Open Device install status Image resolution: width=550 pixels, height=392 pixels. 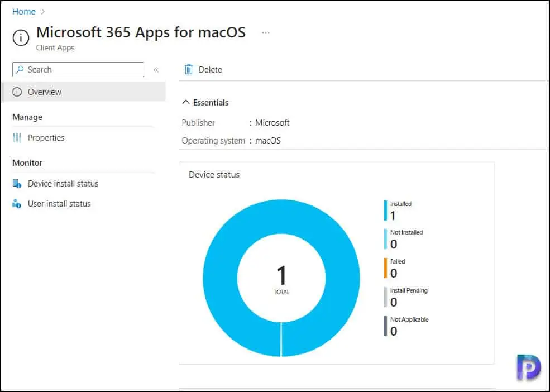coord(63,184)
